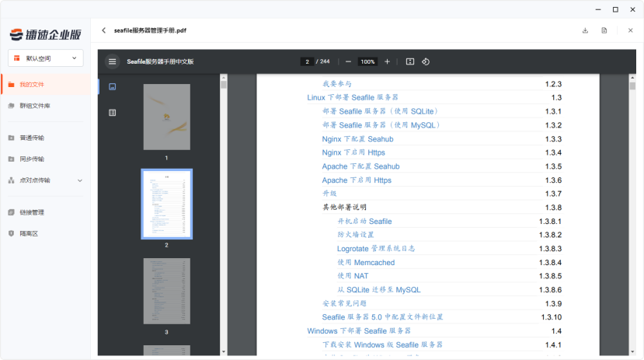The image size is (644, 360).
Task: Click the Seafile服务器手册中文版 title
Action: (x=160, y=61)
